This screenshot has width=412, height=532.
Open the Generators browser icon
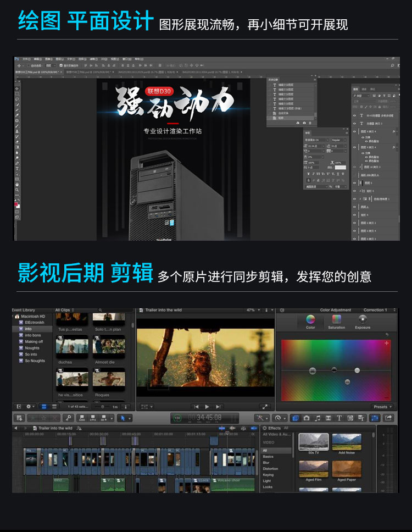pyautogui.click(x=350, y=418)
